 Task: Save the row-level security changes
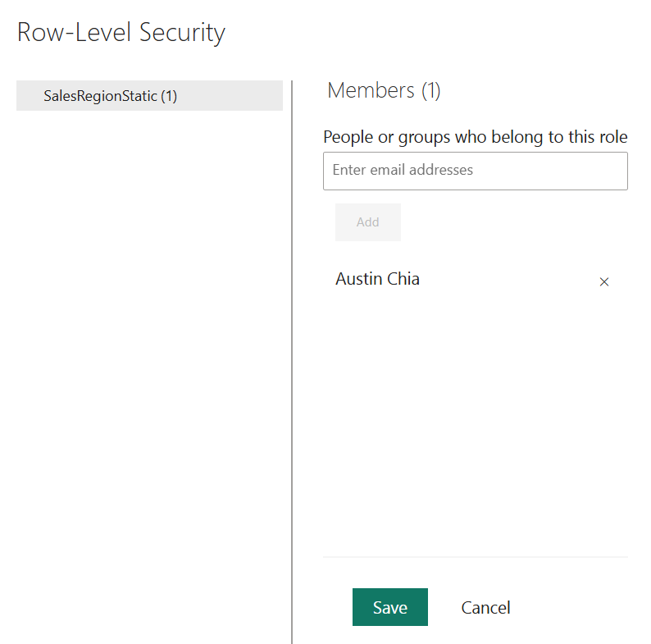(x=389, y=607)
